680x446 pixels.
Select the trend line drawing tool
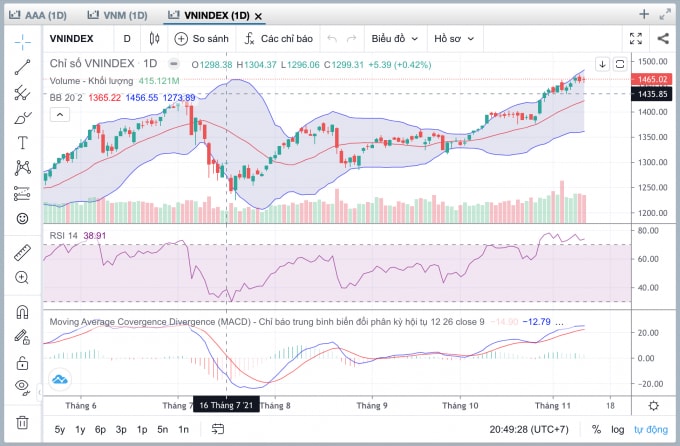point(22,67)
